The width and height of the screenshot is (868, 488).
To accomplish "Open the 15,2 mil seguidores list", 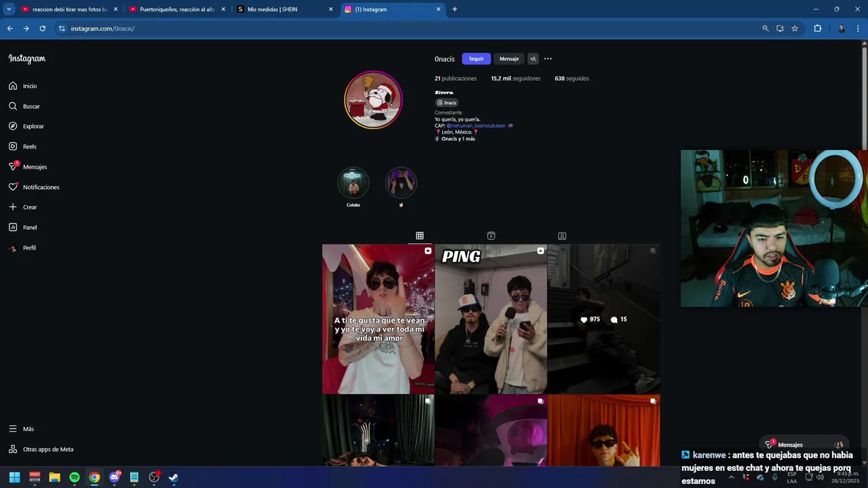I will (515, 79).
